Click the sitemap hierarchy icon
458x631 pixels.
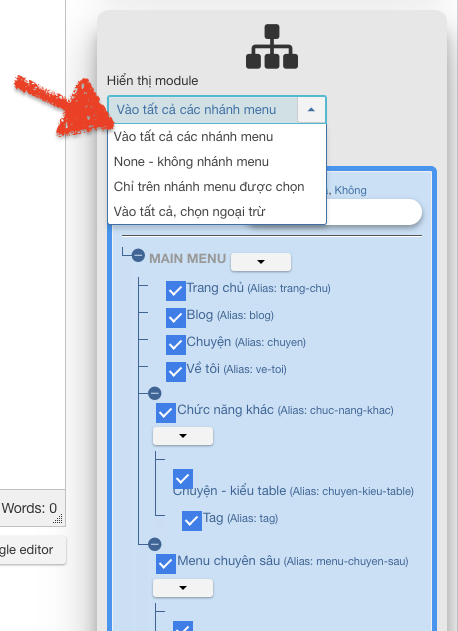click(x=272, y=46)
